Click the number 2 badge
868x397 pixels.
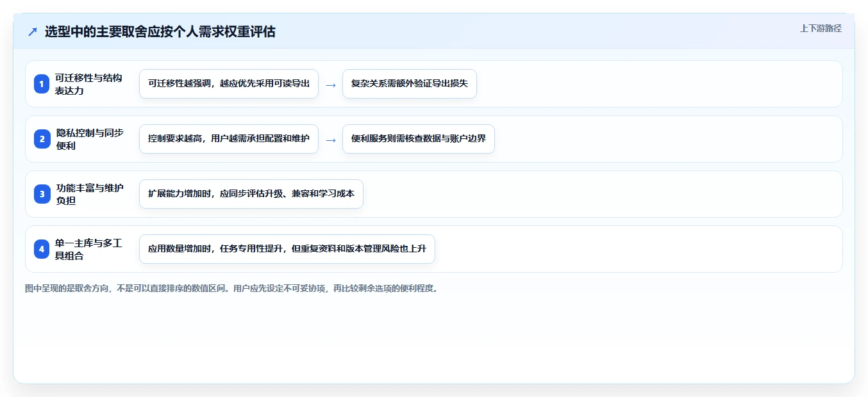tap(42, 139)
